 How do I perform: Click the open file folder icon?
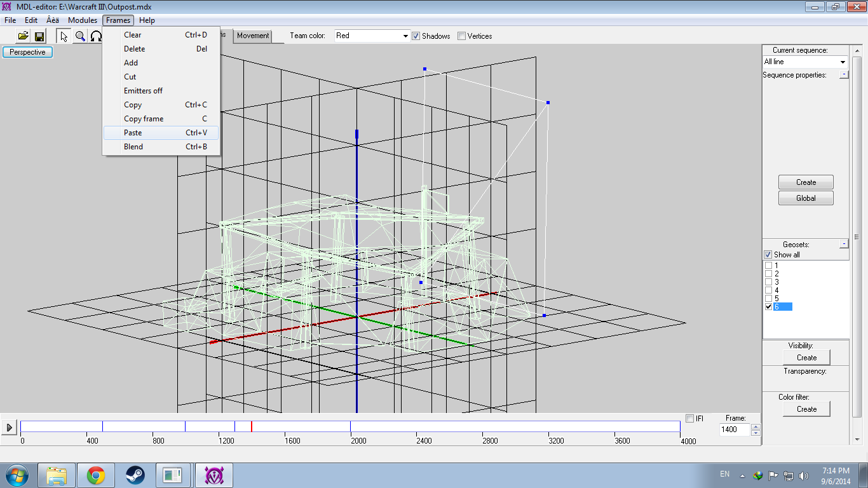(24, 36)
